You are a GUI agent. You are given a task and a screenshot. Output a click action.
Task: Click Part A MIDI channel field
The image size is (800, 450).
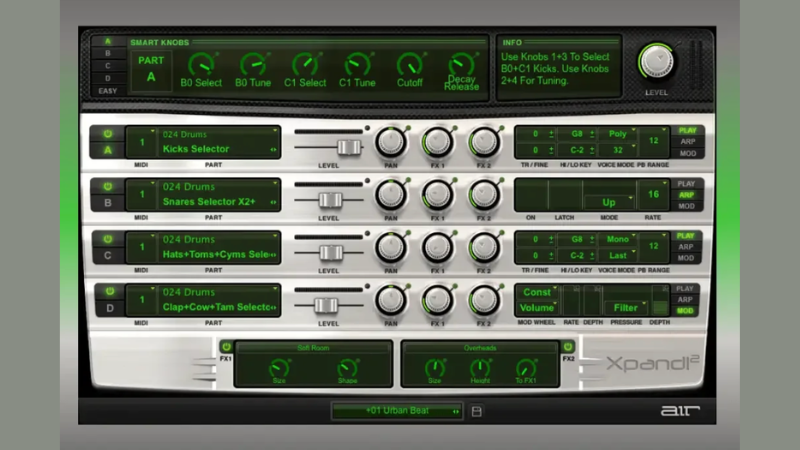141,142
